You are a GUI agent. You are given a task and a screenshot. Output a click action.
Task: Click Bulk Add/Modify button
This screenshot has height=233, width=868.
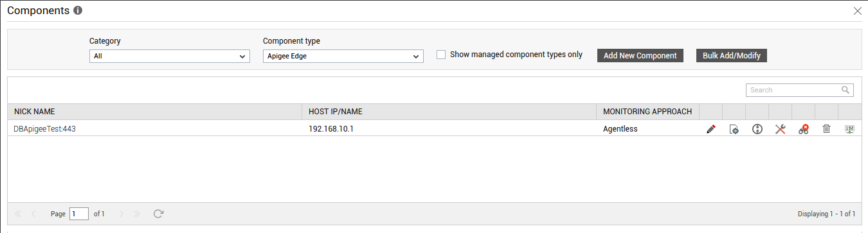coord(732,56)
